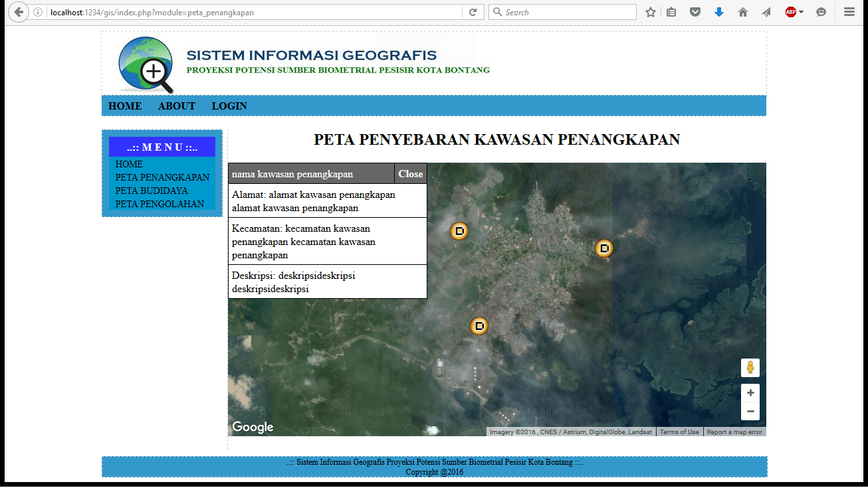This screenshot has width=868, height=488.
Task: Close the kawasan penangkapan info panel
Action: 411,174
